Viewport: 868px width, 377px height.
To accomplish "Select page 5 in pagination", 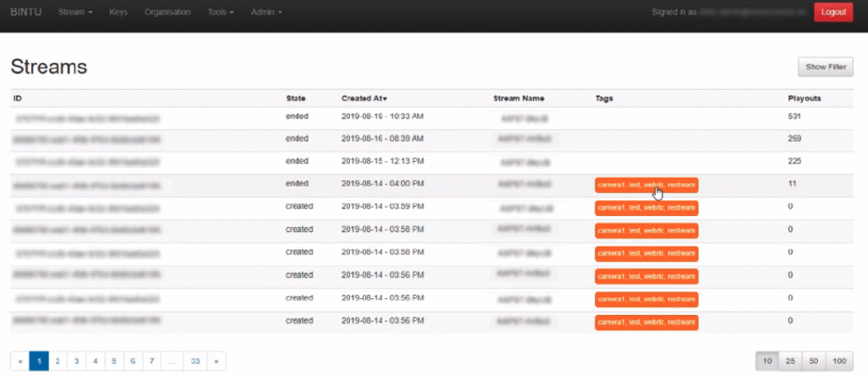I will 114,361.
